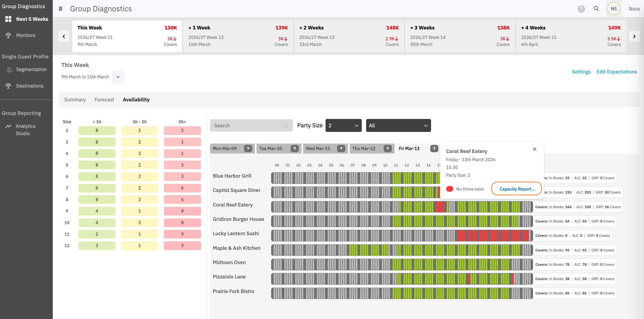Go to next weeks with right arrow
644x319 pixels.
pyautogui.click(x=634, y=36)
